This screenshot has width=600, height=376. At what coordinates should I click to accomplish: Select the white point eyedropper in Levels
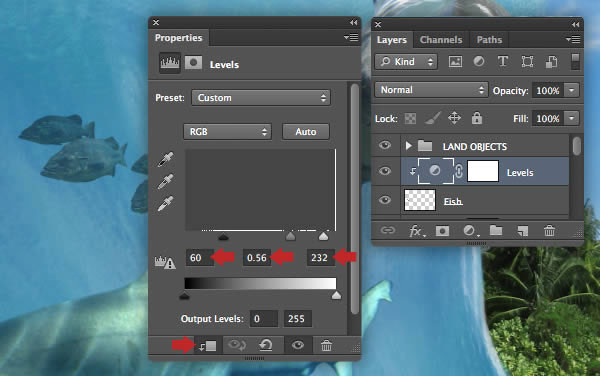[x=165, y=203]
